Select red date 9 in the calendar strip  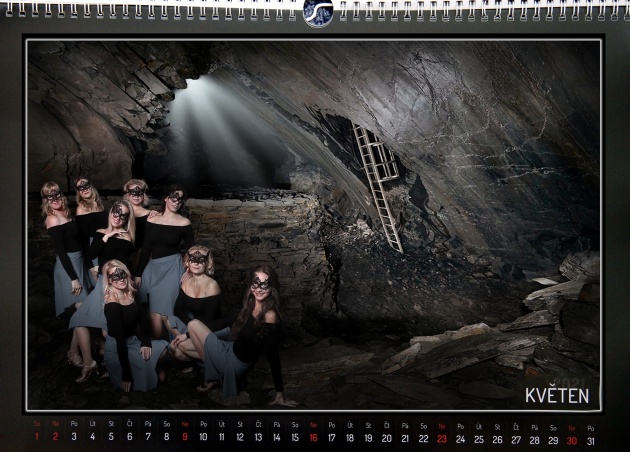184,438
